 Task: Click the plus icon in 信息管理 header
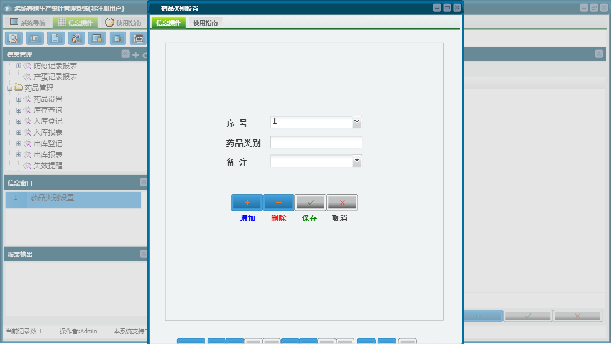click(x=136, y=54)
